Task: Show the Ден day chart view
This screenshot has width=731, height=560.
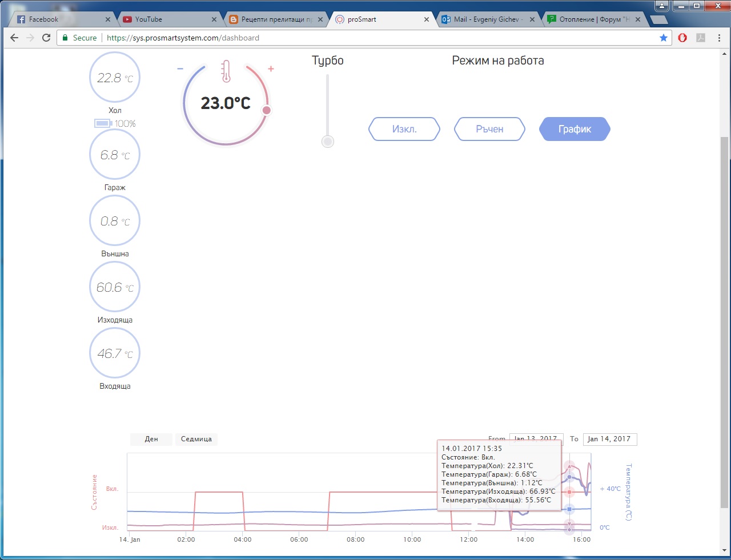Action: coord(151,439)
